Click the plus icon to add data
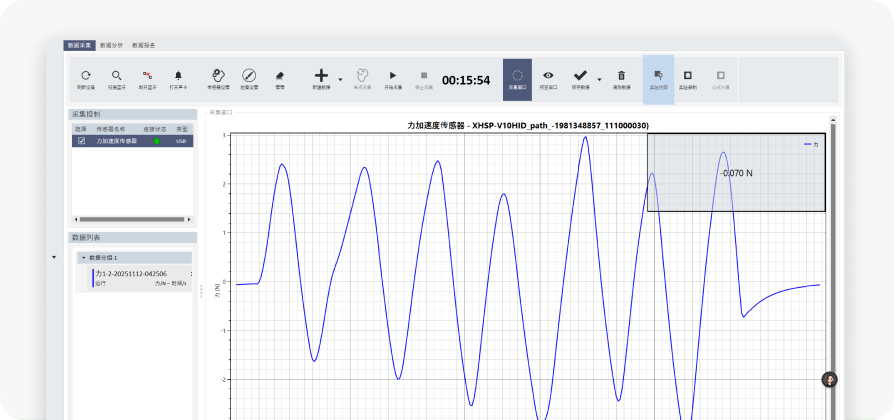This screenshot has width=894, height=420. click(321, 75)
